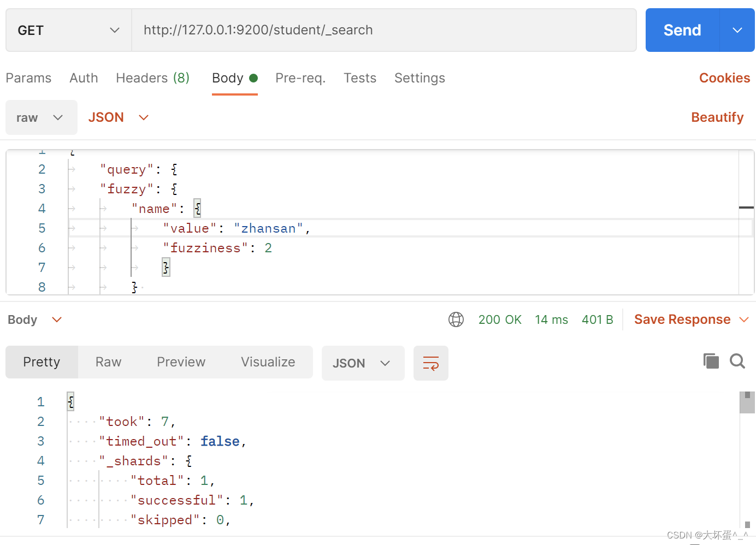
Task: Click line number 4 in request editor
Action: (x=42, y=209)
